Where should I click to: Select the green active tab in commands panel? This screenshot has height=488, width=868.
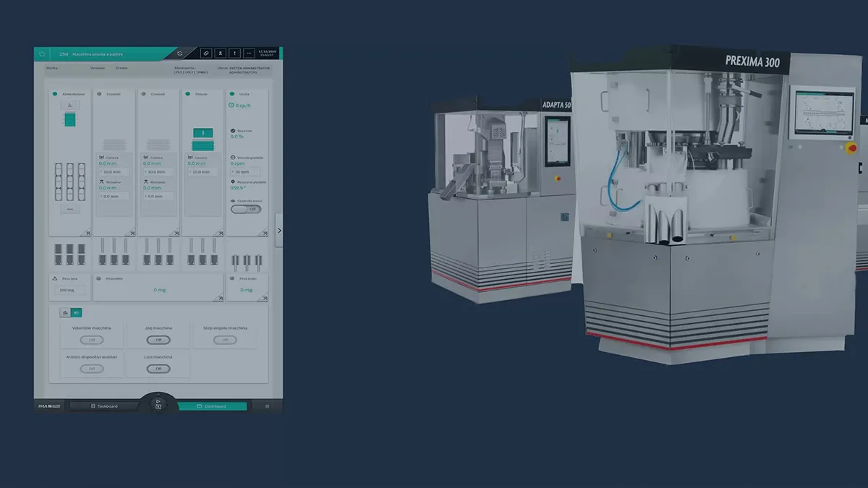point(77,312)
